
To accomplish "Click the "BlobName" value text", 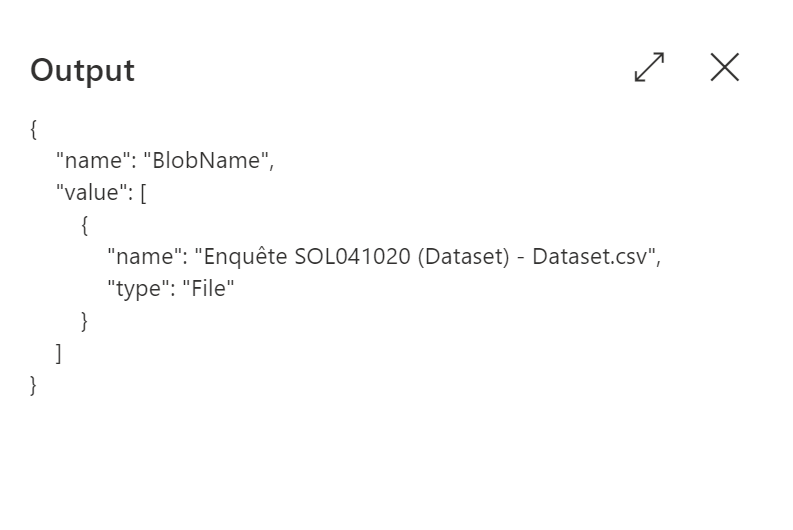I will tap(208, 160).
